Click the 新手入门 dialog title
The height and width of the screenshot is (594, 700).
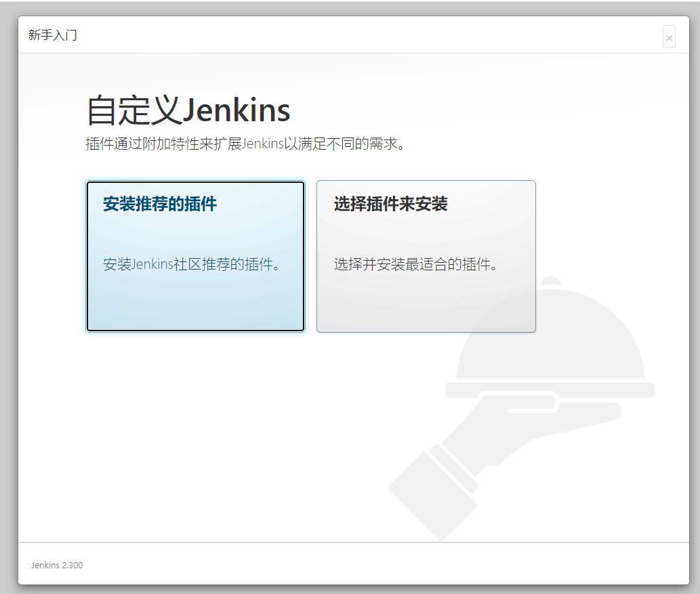pyautogui.click(x=53, y=35)
